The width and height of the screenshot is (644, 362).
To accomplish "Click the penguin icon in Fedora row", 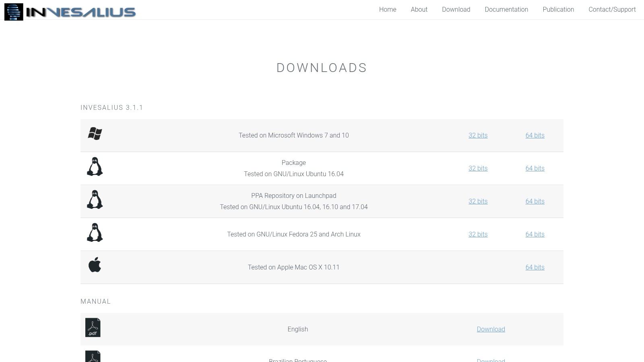I will (95, 232).
